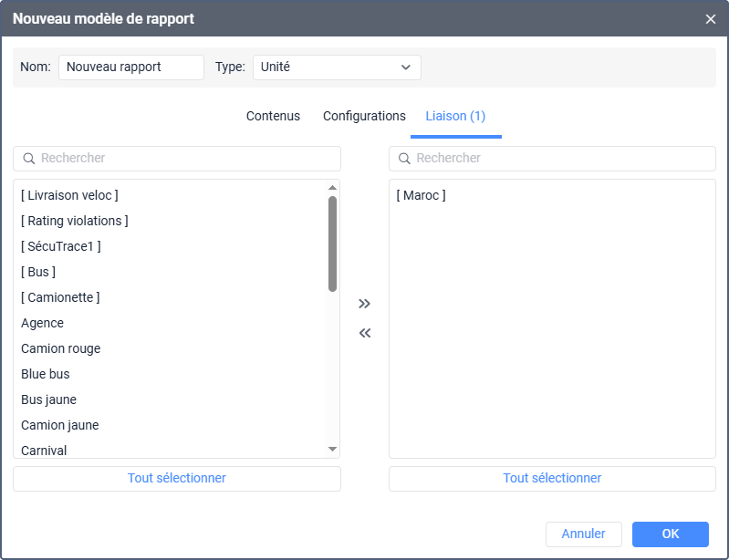Click the Annuler button
The width and height of the screenshot is (729, 560).
[583, 534]
